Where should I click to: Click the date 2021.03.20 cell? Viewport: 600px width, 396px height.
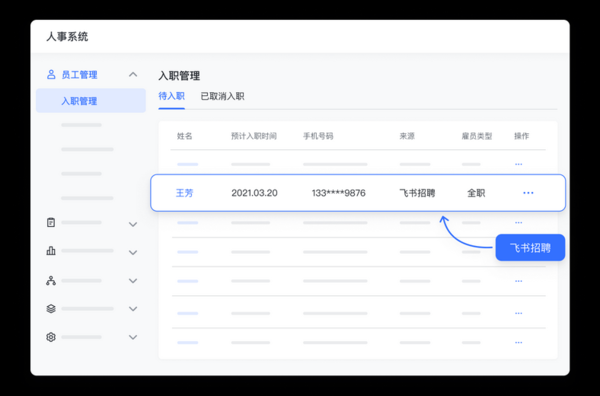(254, 193)
